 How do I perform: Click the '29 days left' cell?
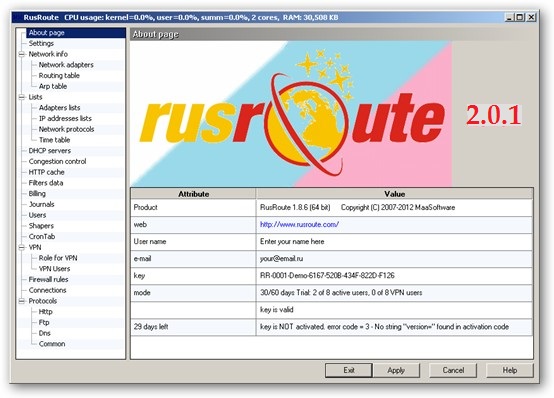pos(193,327)
